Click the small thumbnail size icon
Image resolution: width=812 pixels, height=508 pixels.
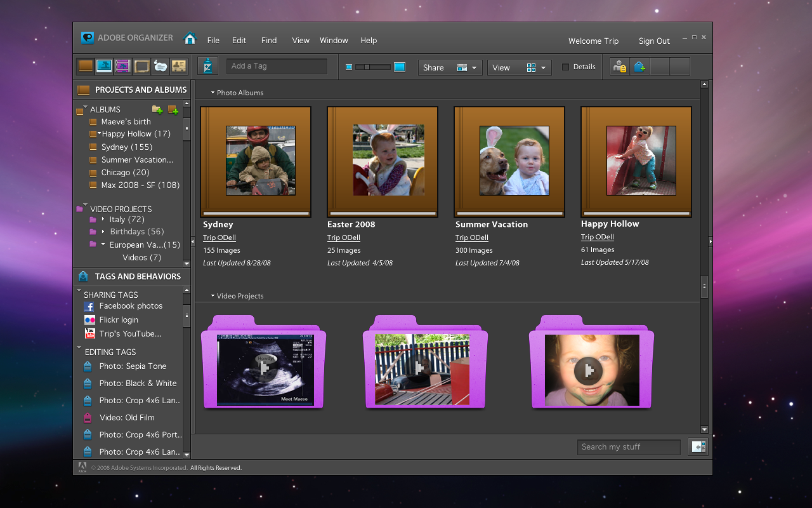[348, 67]
